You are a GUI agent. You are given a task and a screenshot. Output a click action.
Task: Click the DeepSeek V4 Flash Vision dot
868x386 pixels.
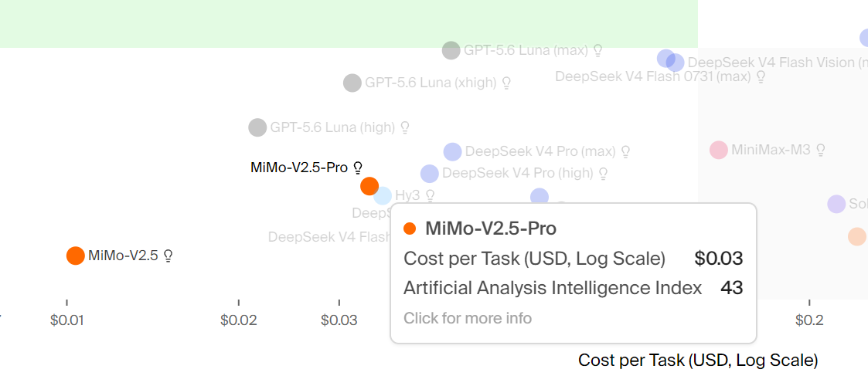pyautogui.click(x=676, y=63)
